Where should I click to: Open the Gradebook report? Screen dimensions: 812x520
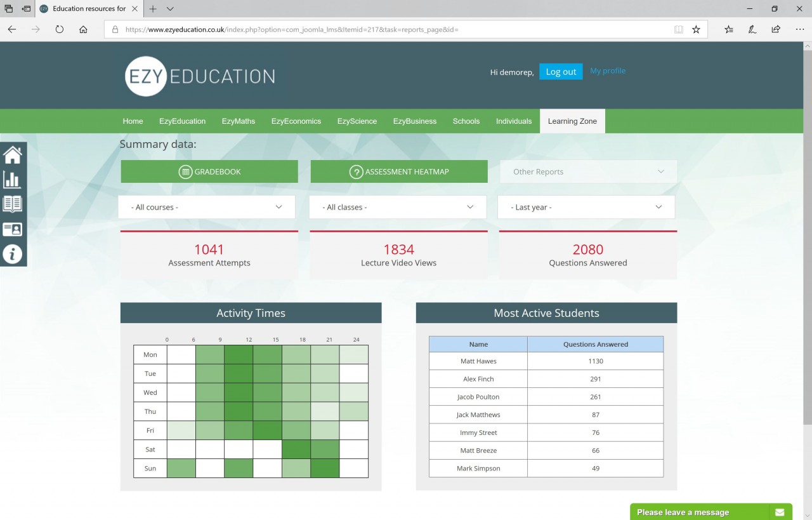coord(209,171)
